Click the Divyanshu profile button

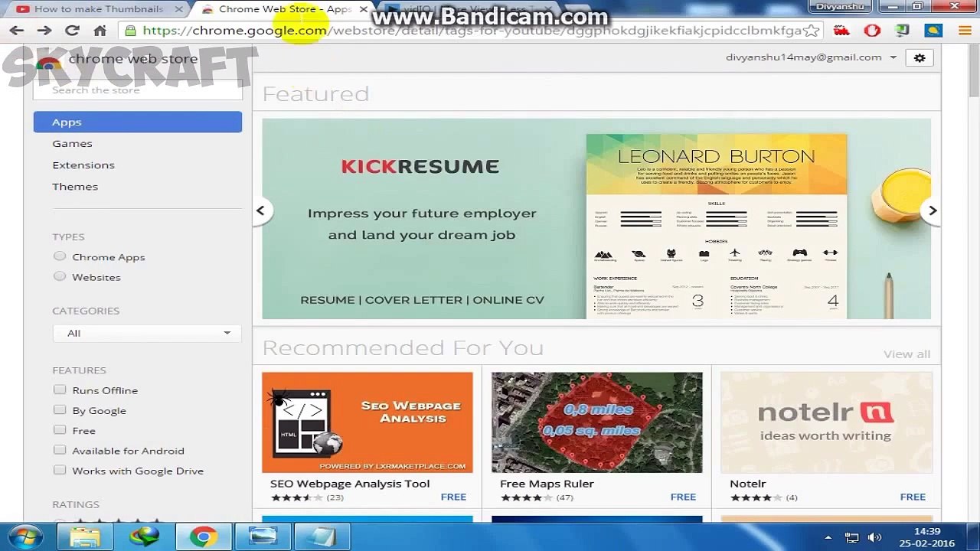[840, 7]
